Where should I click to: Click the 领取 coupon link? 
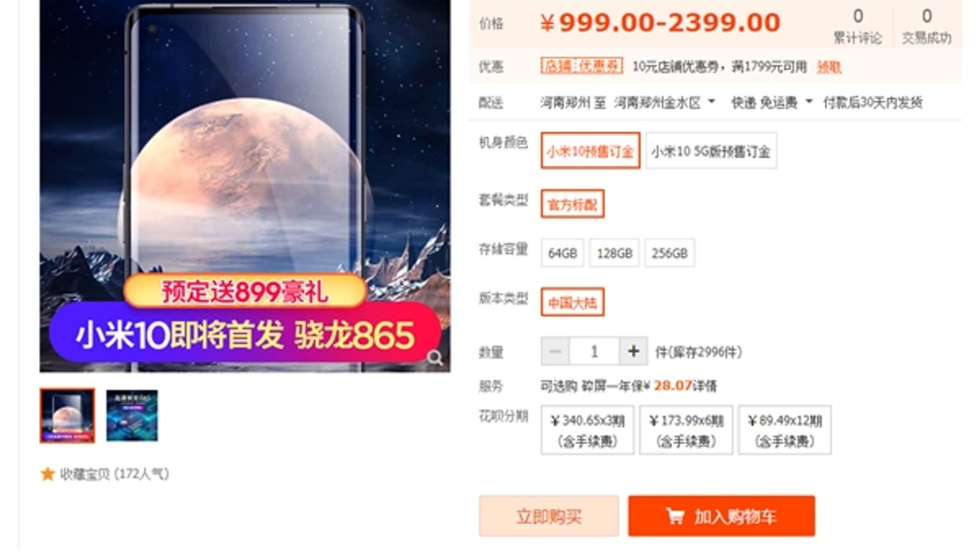click(829, 67)
